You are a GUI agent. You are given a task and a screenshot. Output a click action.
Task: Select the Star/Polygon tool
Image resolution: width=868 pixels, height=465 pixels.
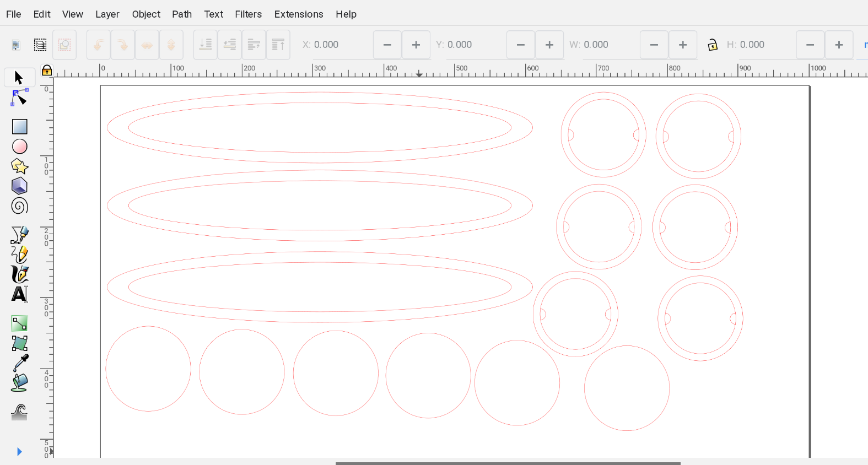[19, 166]
